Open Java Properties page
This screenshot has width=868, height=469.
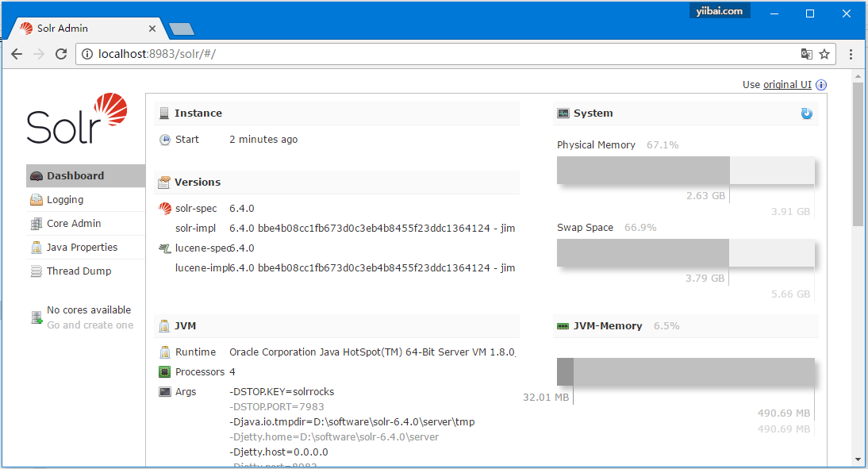tap(81, 248)
